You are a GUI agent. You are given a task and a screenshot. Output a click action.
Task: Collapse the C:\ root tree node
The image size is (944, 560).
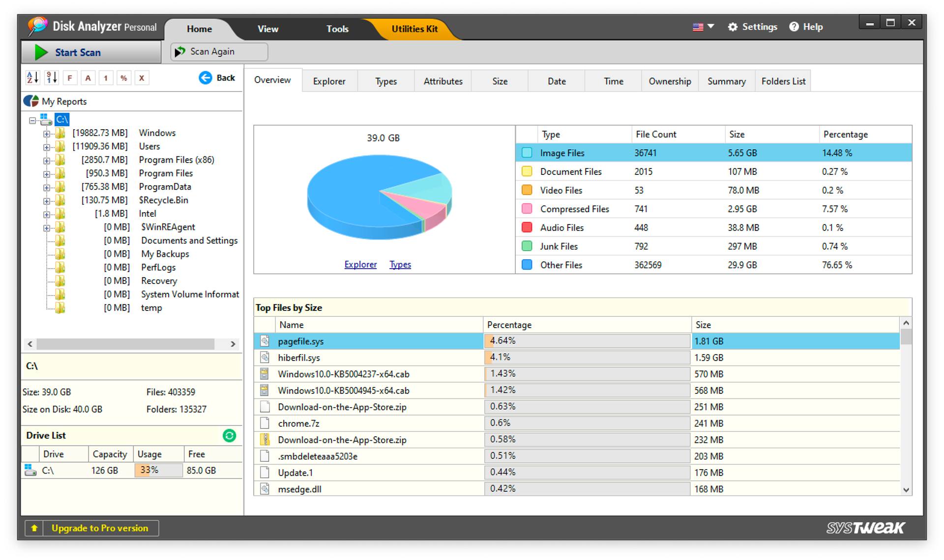(x=32, y=120)
